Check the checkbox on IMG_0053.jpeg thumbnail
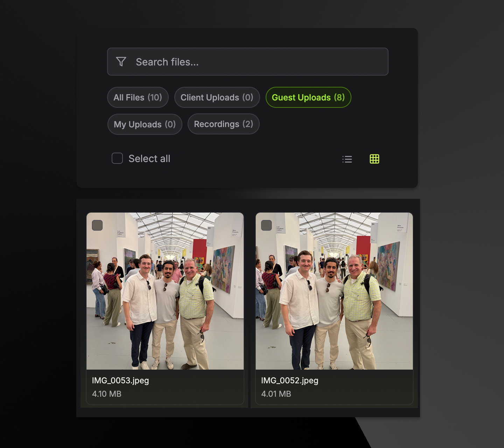Screen dimensions: 504x448 pyautogui.click(x=97, y=225)
